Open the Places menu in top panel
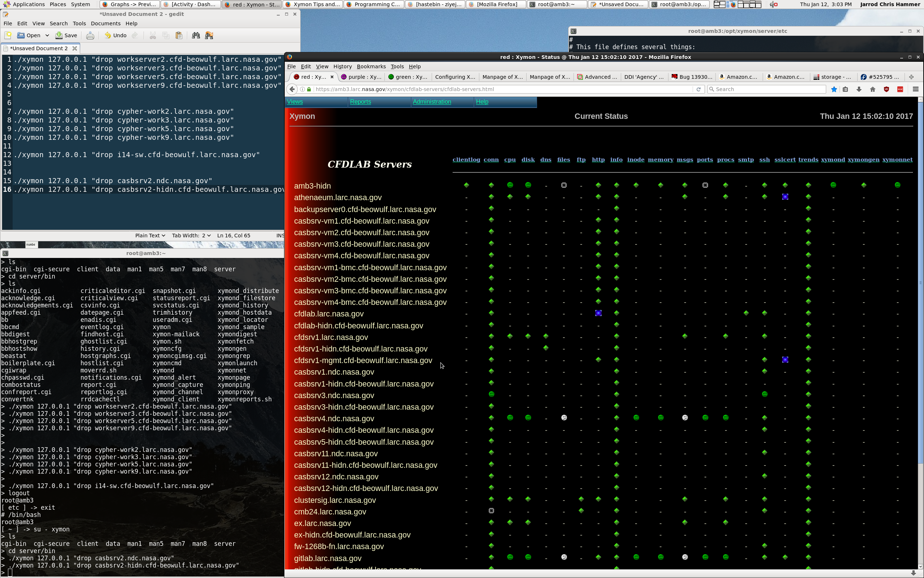 tap(58, 4)
